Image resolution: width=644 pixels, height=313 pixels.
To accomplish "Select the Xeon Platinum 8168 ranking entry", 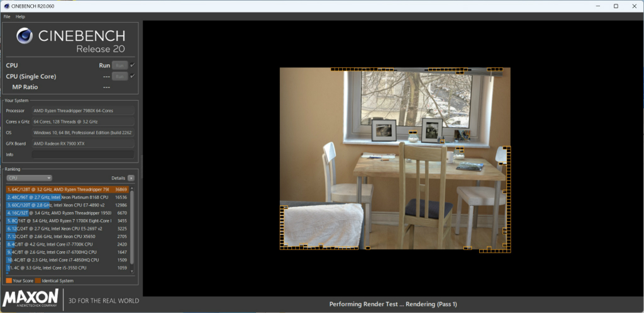I will (67, 197).
